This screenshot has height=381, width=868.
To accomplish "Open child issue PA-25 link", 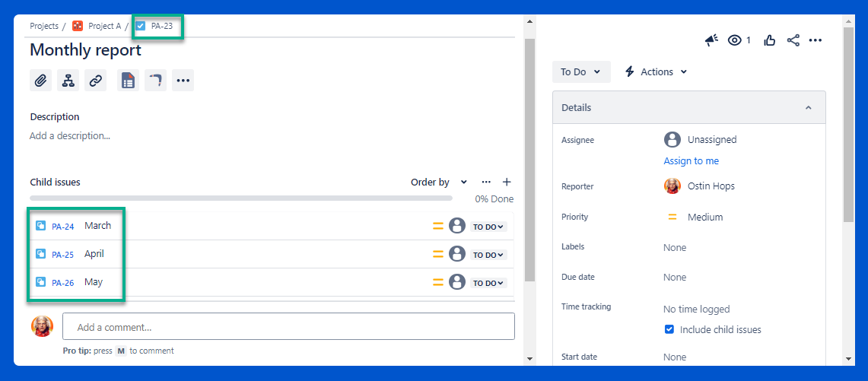I will click(62, 255).
